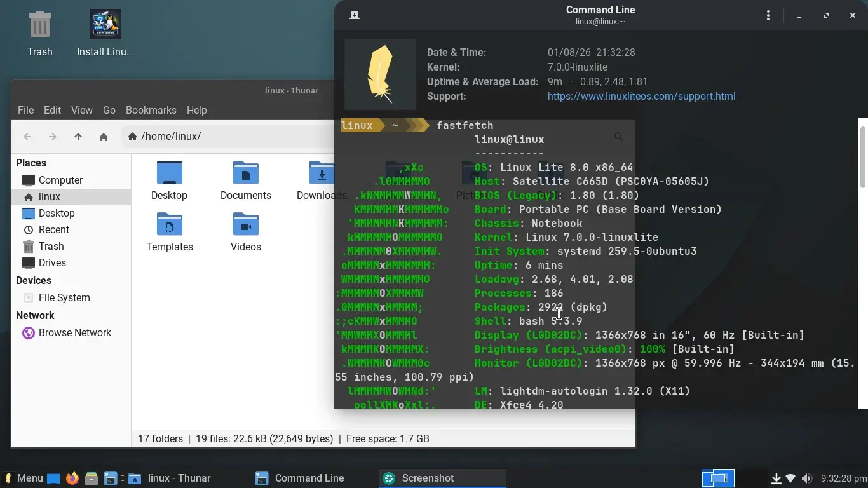The width and height of the screenshot is (868, 488).
Task: Switch to Command Line taskbar window
Action: 315,478
